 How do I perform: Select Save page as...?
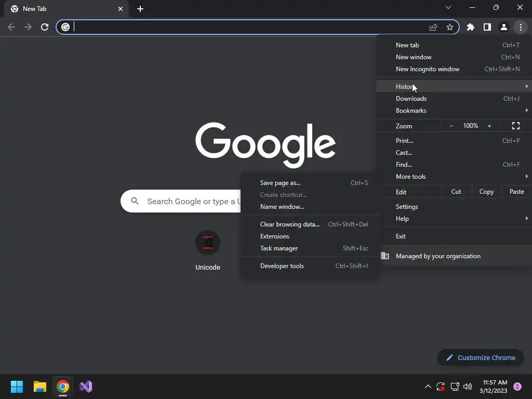310,183
